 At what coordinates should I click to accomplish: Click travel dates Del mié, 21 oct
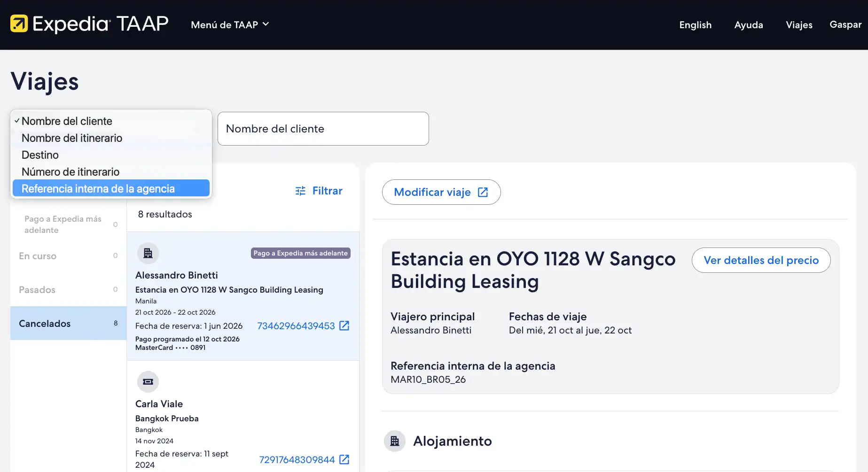pos(570,330)
